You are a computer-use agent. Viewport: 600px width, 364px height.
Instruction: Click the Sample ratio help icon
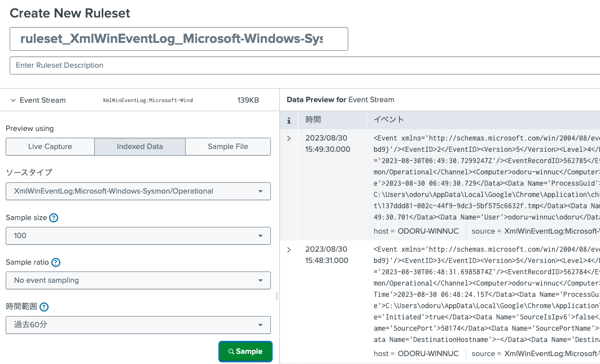tap(56, 262)
